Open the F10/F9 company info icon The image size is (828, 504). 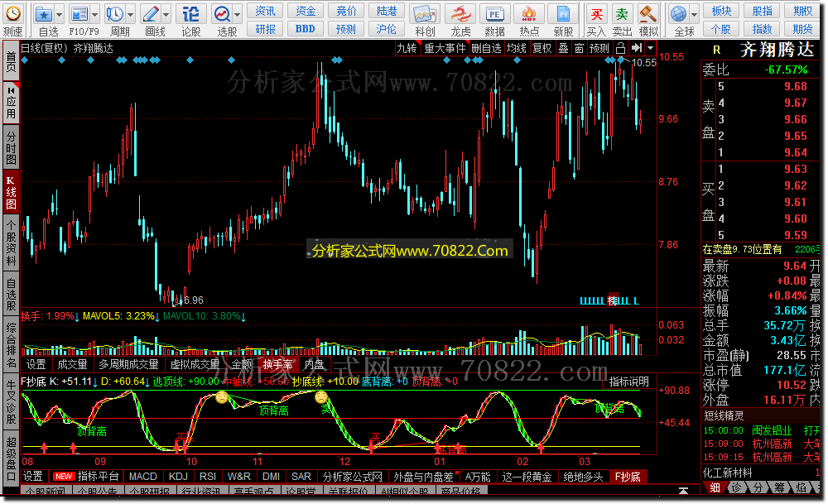coord(79,14)
